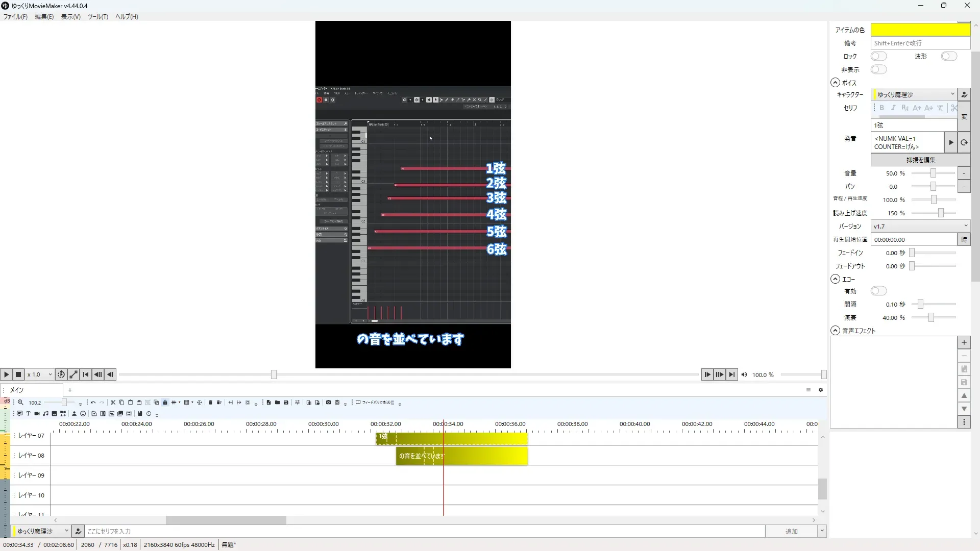Click the trash delete icon in toolbar
This screenshot has height=551, width=980.
[x=210, y=403]
